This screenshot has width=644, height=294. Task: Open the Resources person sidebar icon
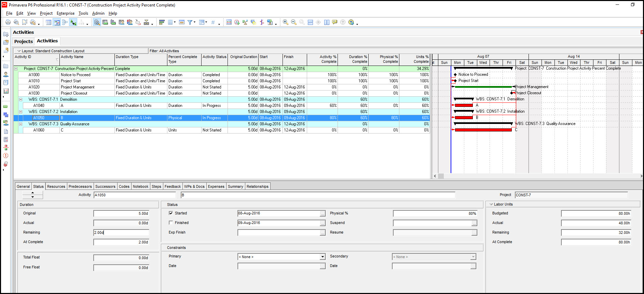pyautogui.click(x=6, y=74)
